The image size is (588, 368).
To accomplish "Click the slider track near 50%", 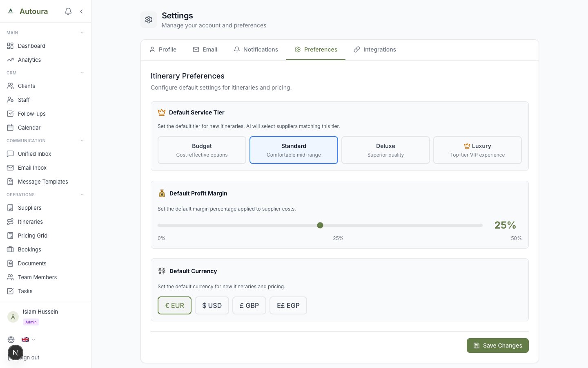I will point(480,225).
